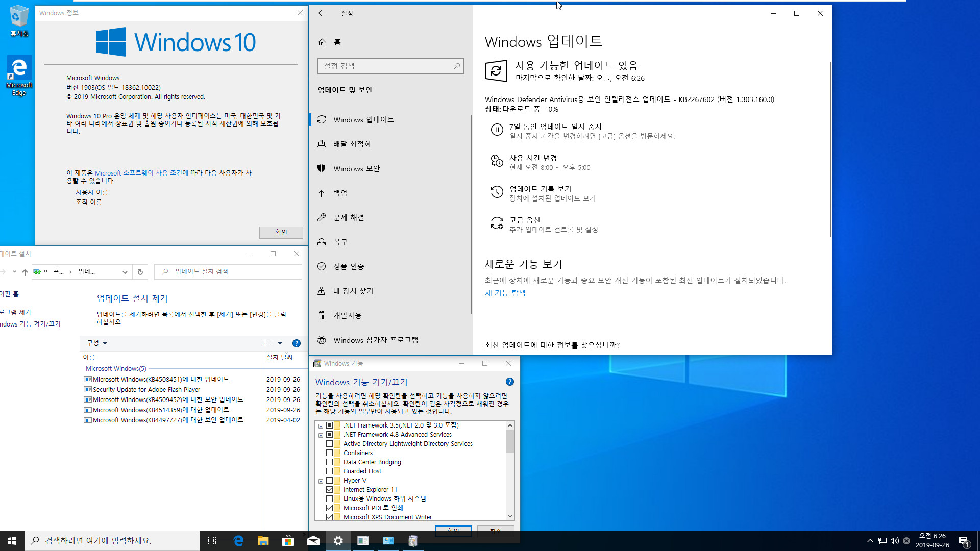Click the refresh button beside the address bar

point(140,272)
